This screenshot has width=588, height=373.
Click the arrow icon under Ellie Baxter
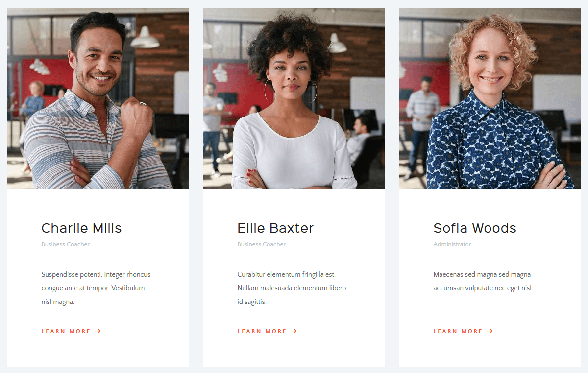click(294, 331)
